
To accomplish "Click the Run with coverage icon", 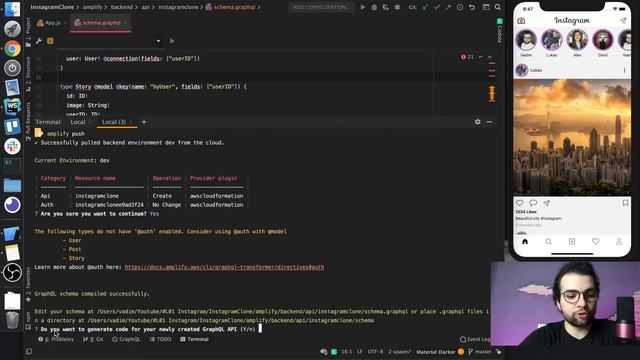I will click(x=385, y=7).
